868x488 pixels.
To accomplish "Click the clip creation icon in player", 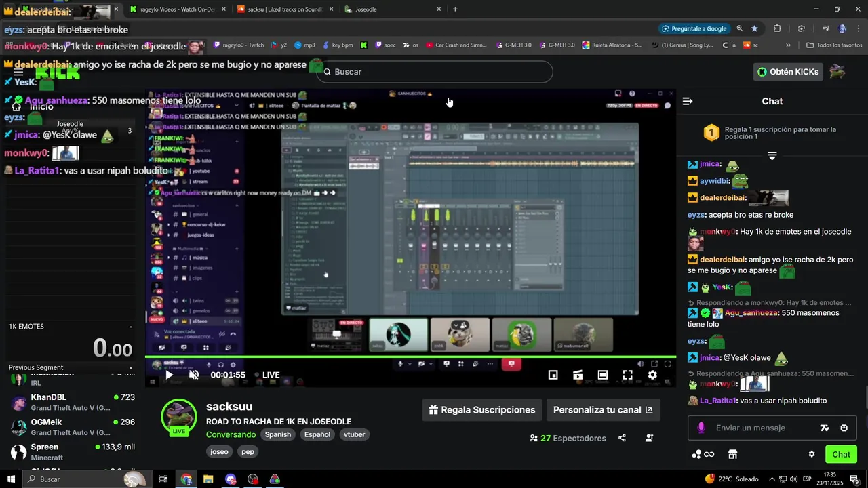I will [x=578, y=375].
